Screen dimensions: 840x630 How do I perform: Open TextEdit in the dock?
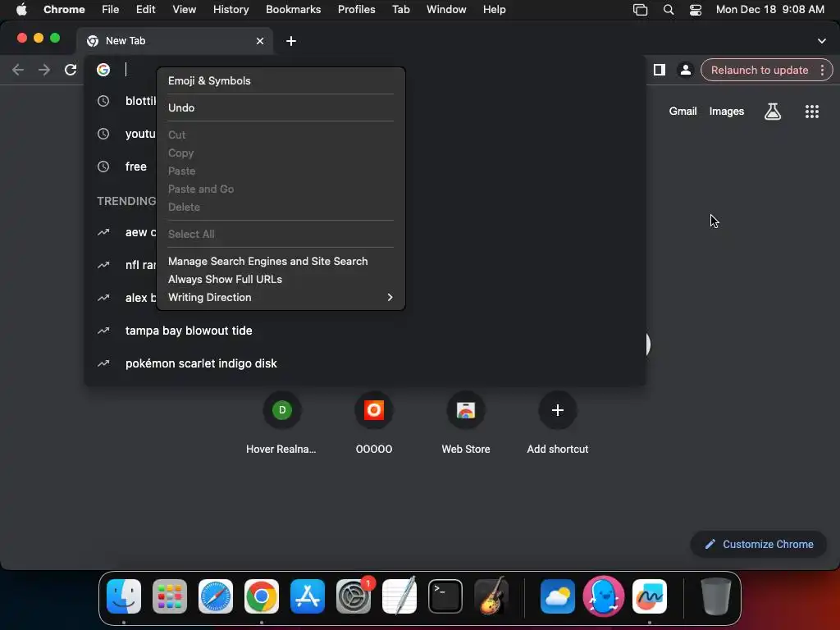[399, 596]
